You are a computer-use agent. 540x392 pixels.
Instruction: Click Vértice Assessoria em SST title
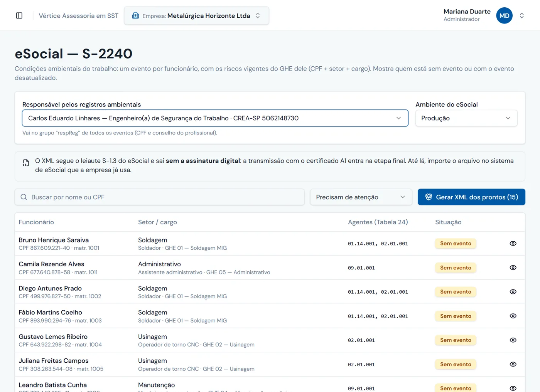79,16
